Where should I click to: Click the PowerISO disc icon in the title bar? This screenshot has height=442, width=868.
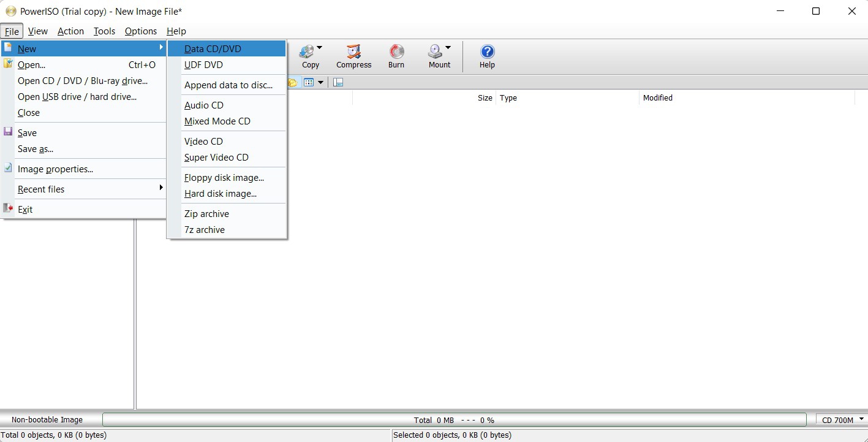coord(10,11)
